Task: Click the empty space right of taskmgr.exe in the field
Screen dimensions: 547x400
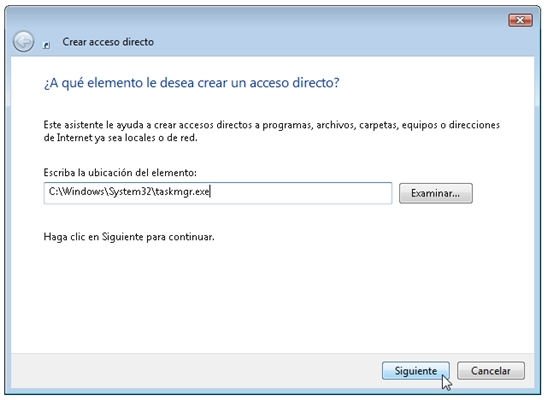Action: pyautogui.click(x=300, y=193)
